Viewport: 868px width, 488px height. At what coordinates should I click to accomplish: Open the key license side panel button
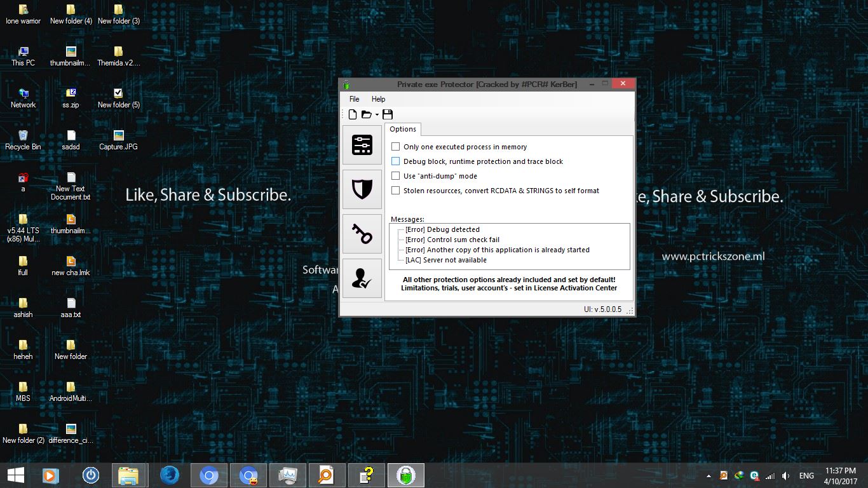tap(362, 234)
